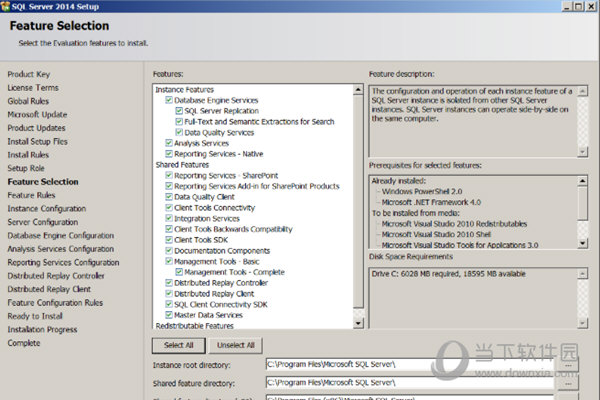This screenshot has height=400, width=600.
Task: Toggle Documentation Components checkbox
Action: point(169,250)
